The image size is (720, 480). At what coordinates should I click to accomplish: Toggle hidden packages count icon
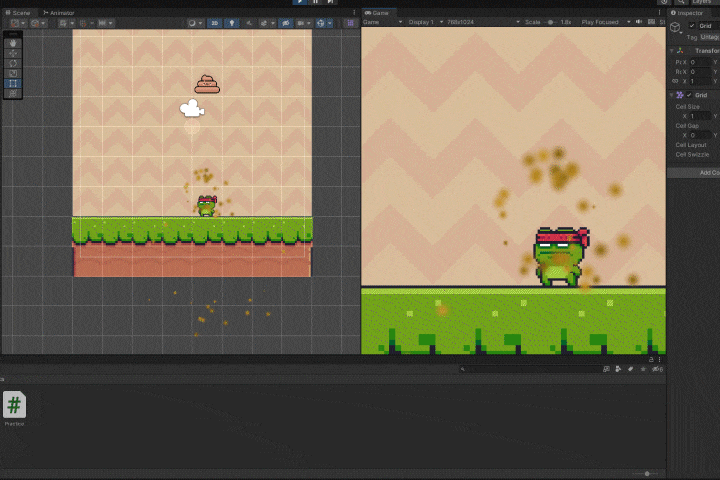[x=658, y=369]
